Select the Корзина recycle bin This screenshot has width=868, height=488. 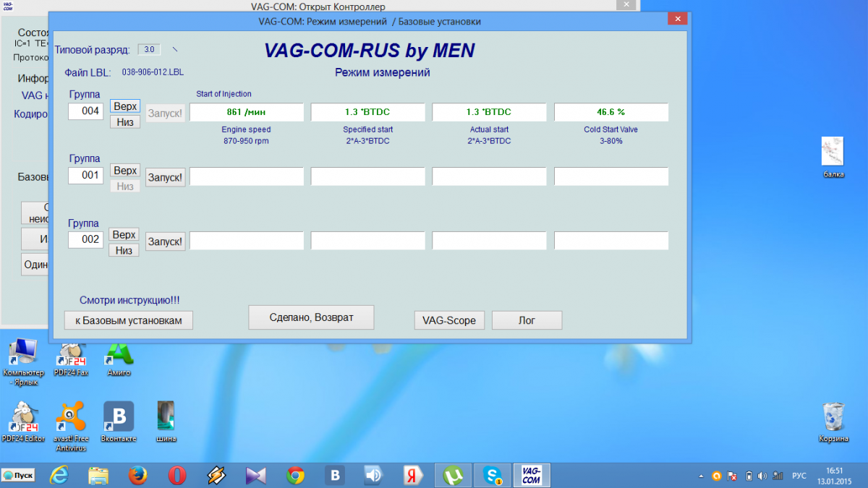pos(833,422)
